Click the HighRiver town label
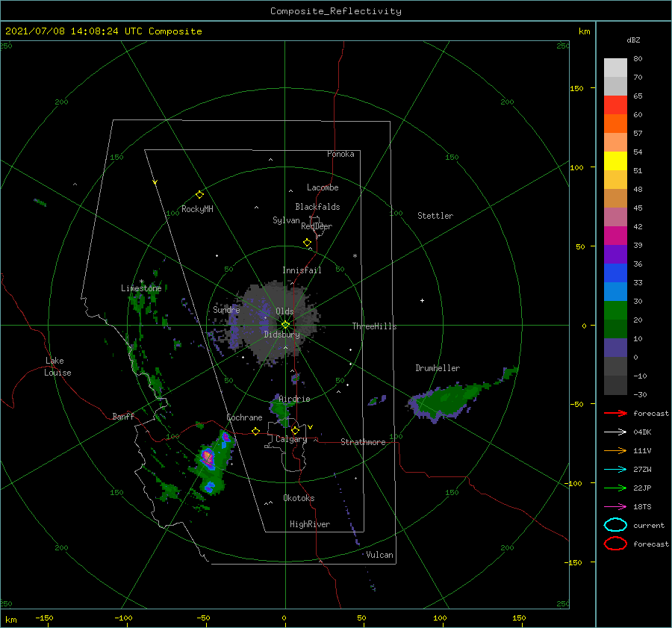This screenshot has width=672, height=628. pos(310,525)
